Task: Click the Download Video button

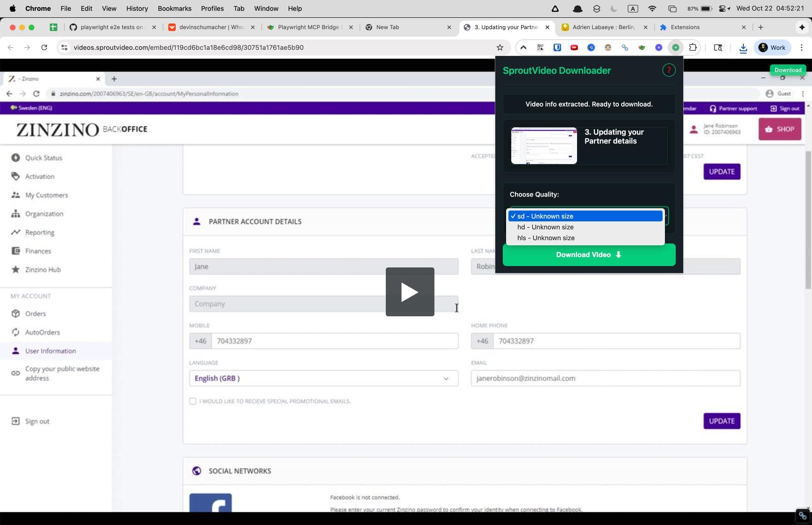Action: pyautogui.click(x=588, y=254)
